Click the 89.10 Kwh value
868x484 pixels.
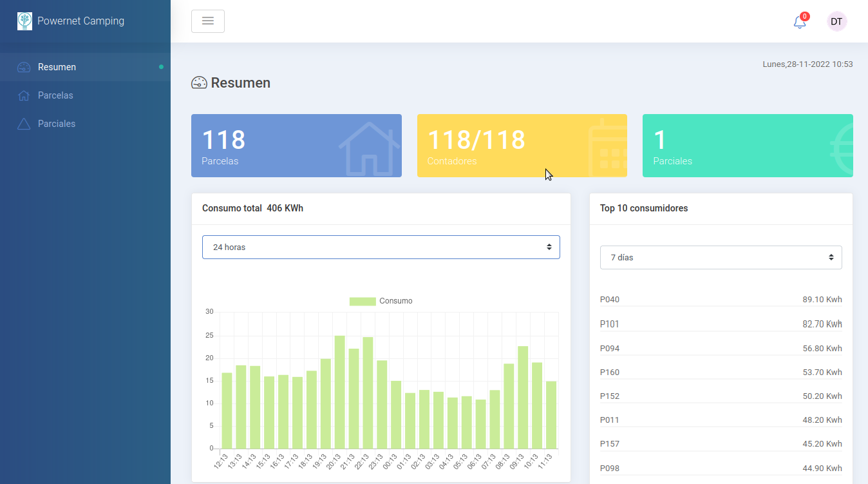(822, 300)
